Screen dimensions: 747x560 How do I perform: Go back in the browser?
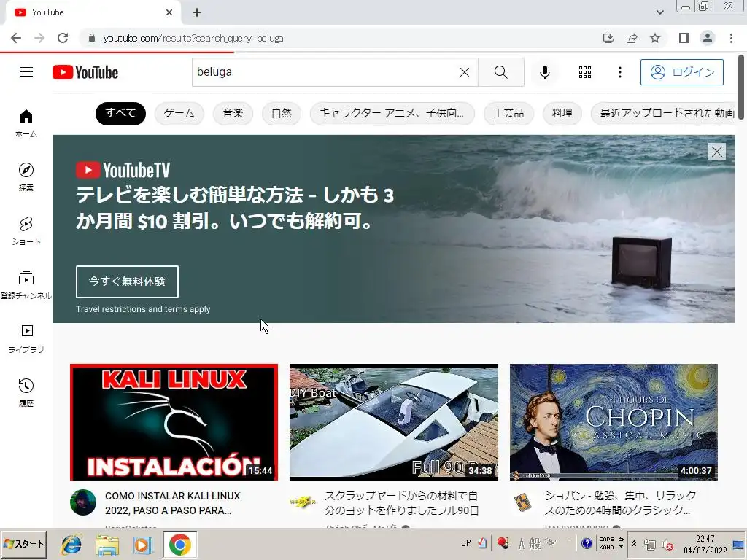[16, 38]
